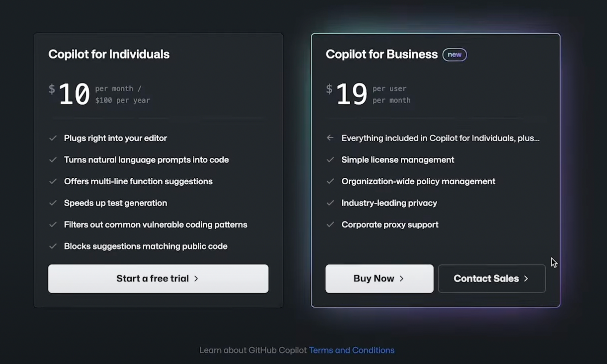Open the Terms and Conditions link
The width and height of the screenshot is (607, 364).
[352, 350]
